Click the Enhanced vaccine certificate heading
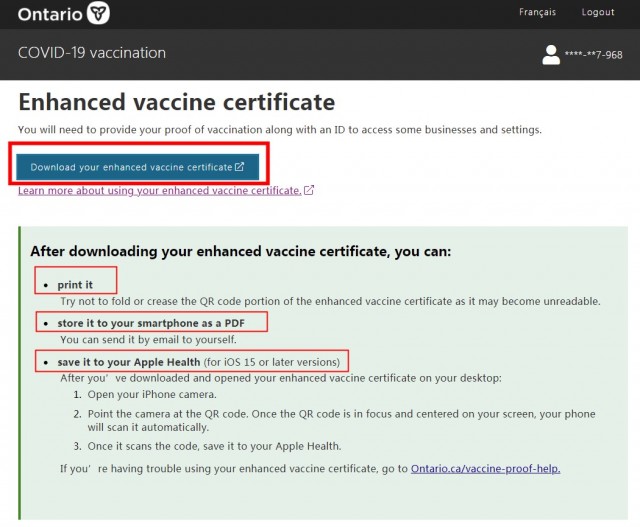 point(177,102)
